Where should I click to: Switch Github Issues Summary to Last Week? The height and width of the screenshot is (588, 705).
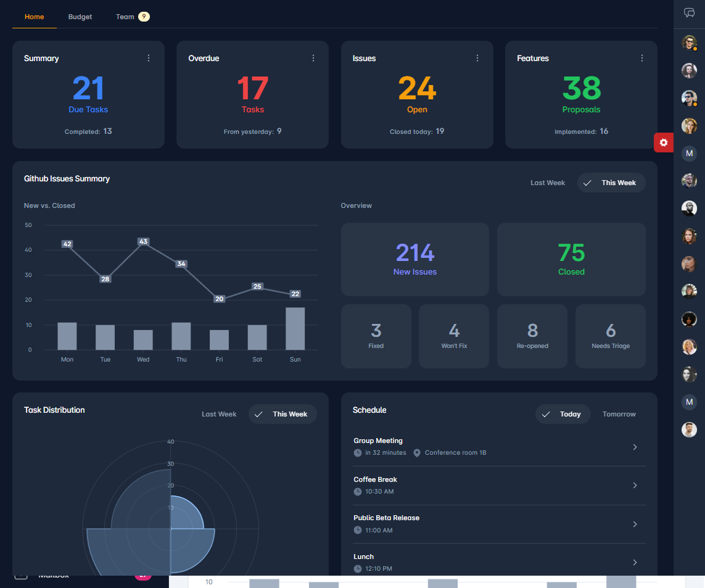point(547,183)
